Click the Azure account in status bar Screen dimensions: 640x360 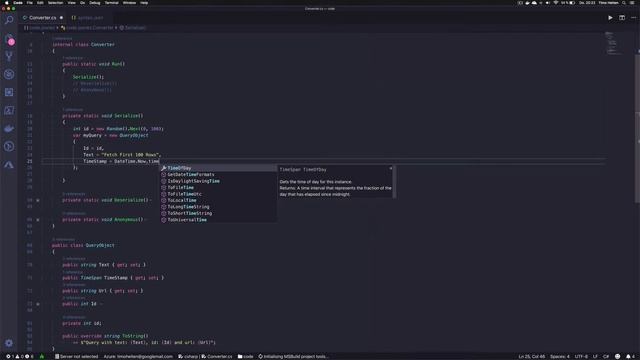click(x=138, y=356)
